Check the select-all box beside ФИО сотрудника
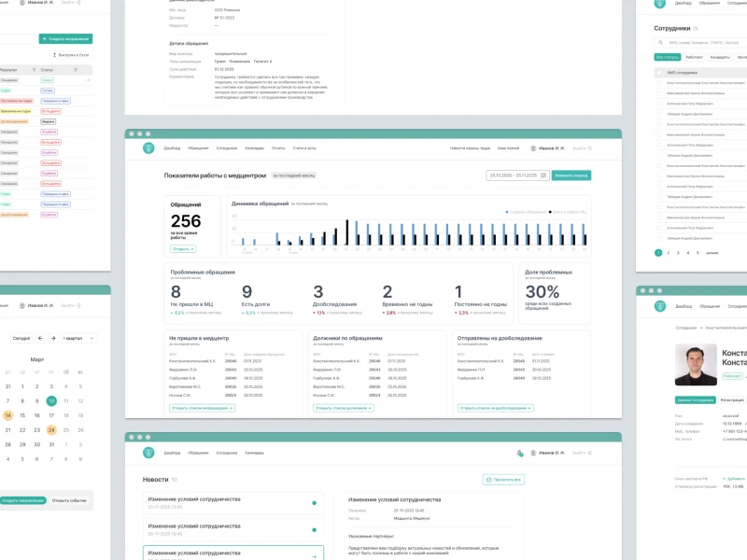The image size is (747, 560). [x=659, y=72]
